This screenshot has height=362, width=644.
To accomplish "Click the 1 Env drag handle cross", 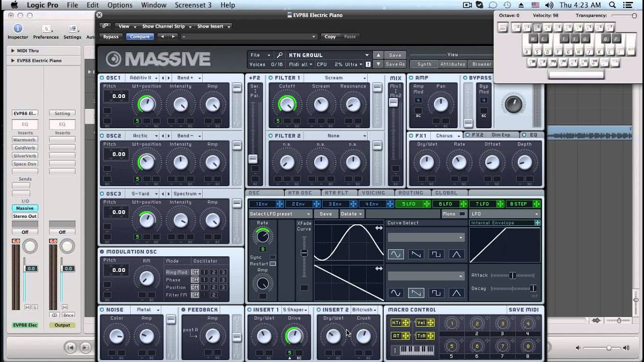I will [x=280, y=204].
